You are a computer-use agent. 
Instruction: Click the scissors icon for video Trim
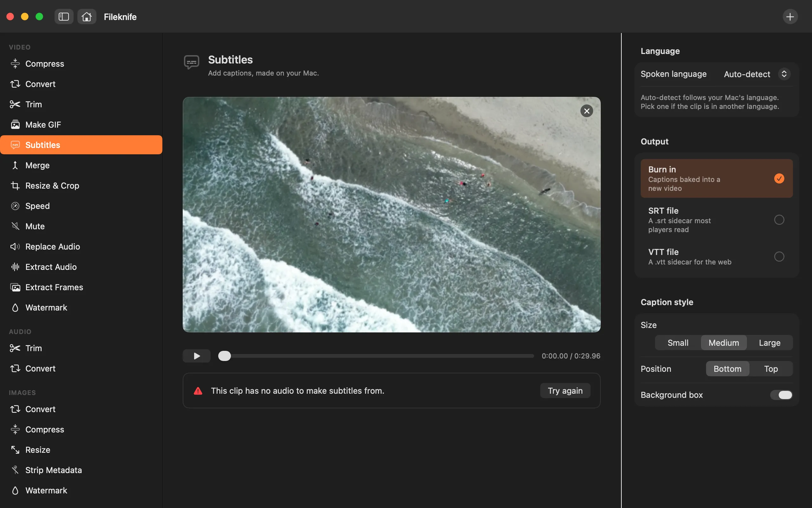coord(15,104)
